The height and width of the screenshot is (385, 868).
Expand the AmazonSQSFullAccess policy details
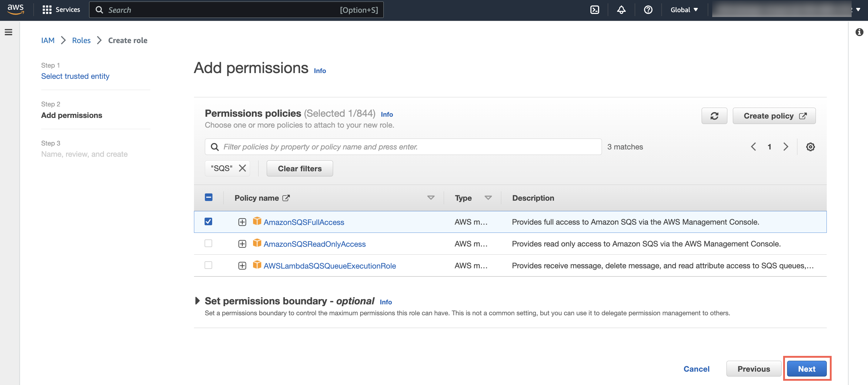[x=241, y=222]
